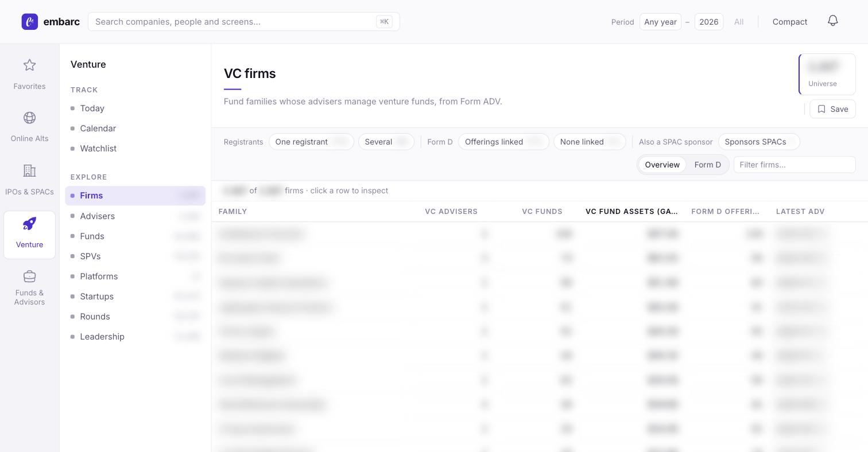
Task: Switch density with the Compact toggle
Action: pyautogui.click(x=790, y=22)
